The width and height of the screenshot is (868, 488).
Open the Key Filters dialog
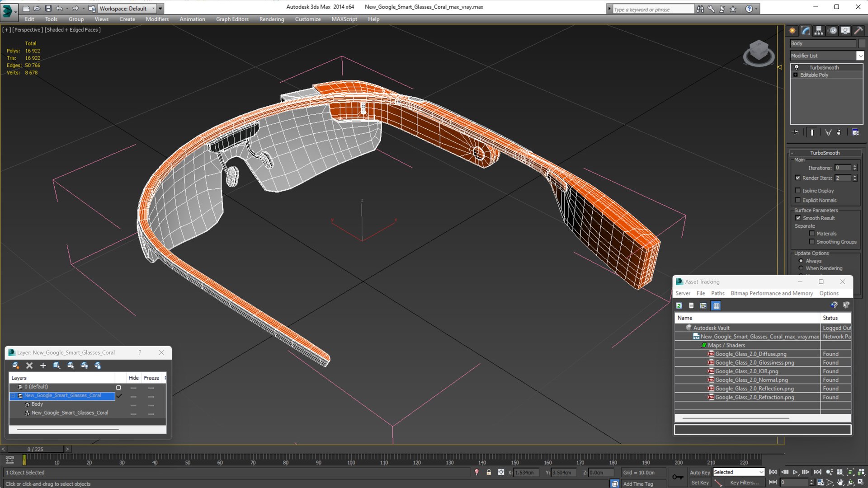pos(744,483)
